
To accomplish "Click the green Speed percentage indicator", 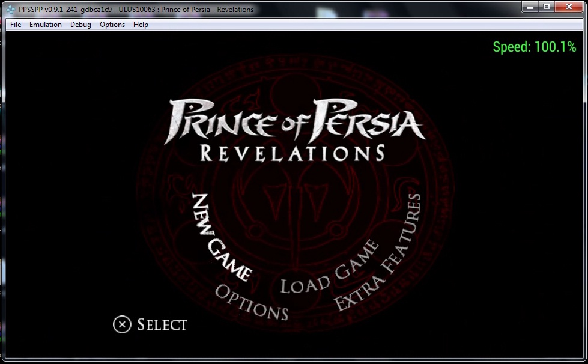I will 534,47.
